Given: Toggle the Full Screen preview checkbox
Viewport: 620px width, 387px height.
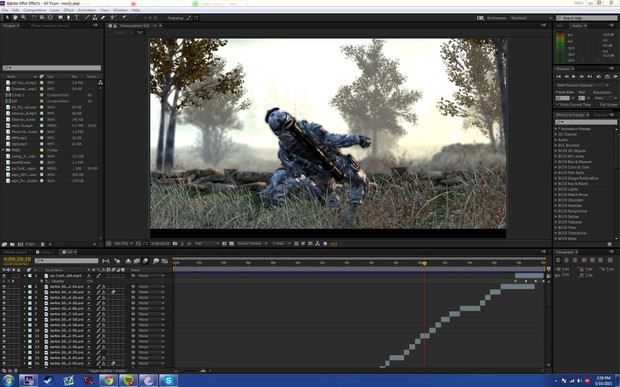Looking at the screenshot, I should pyautogui.click(x=597, y=104).
